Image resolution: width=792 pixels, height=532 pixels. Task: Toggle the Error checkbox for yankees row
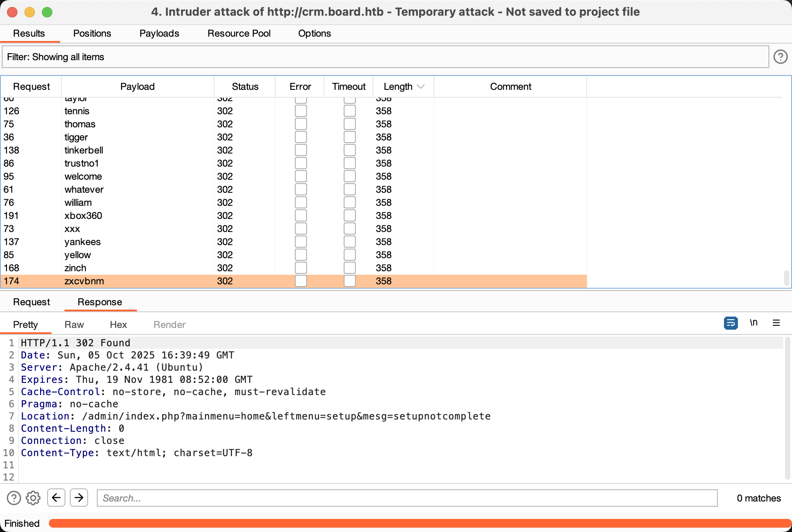point(300,242)
